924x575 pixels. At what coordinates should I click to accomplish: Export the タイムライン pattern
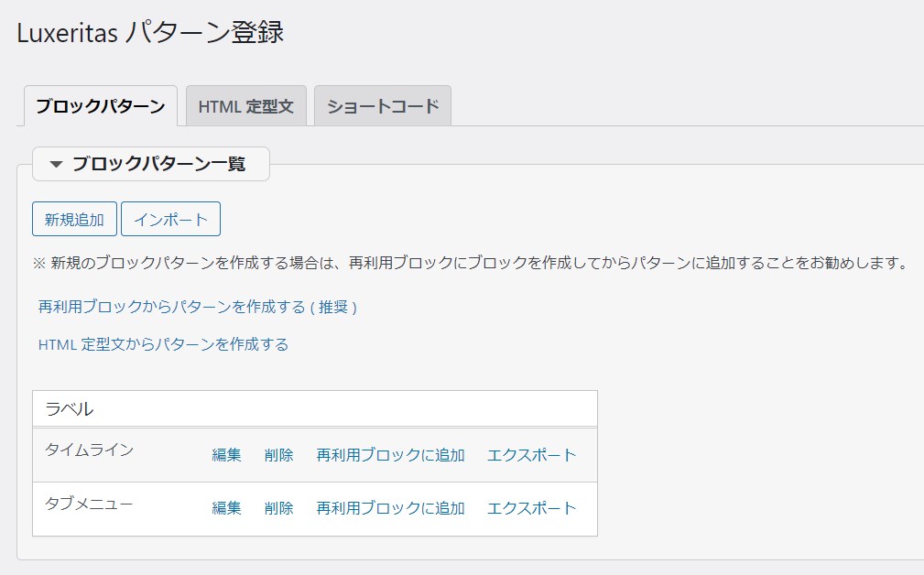[532, 455]
